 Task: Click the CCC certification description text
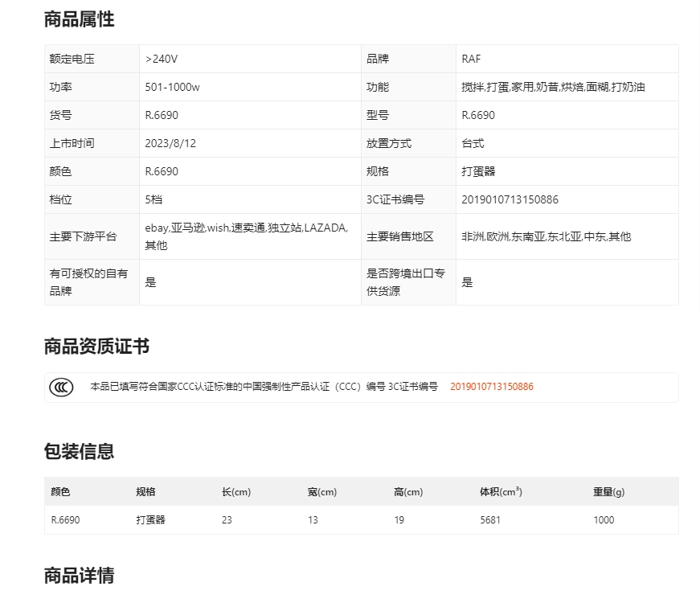coord(264,387)
